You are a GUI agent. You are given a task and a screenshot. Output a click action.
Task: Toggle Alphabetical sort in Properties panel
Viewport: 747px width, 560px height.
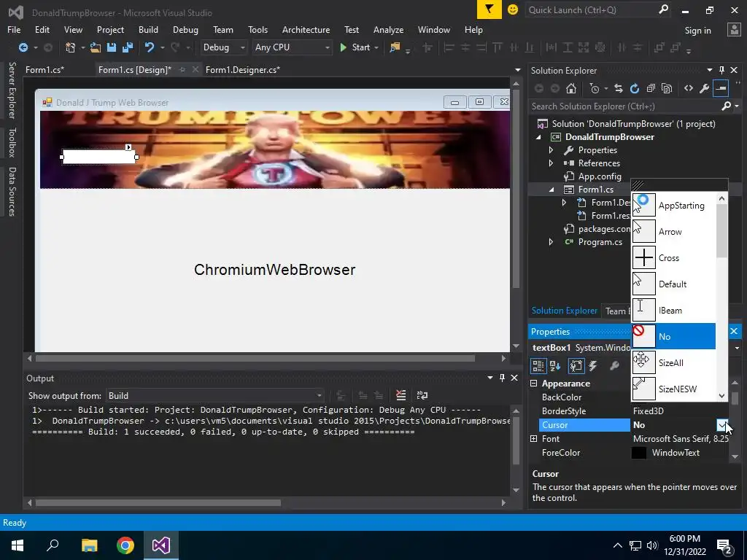(555, 366)
